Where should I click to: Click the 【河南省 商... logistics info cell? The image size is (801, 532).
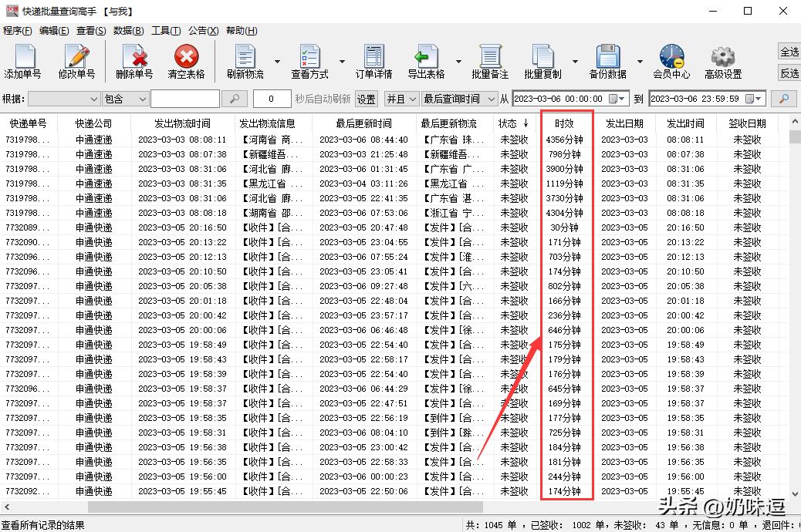click(x=272, y=140)
